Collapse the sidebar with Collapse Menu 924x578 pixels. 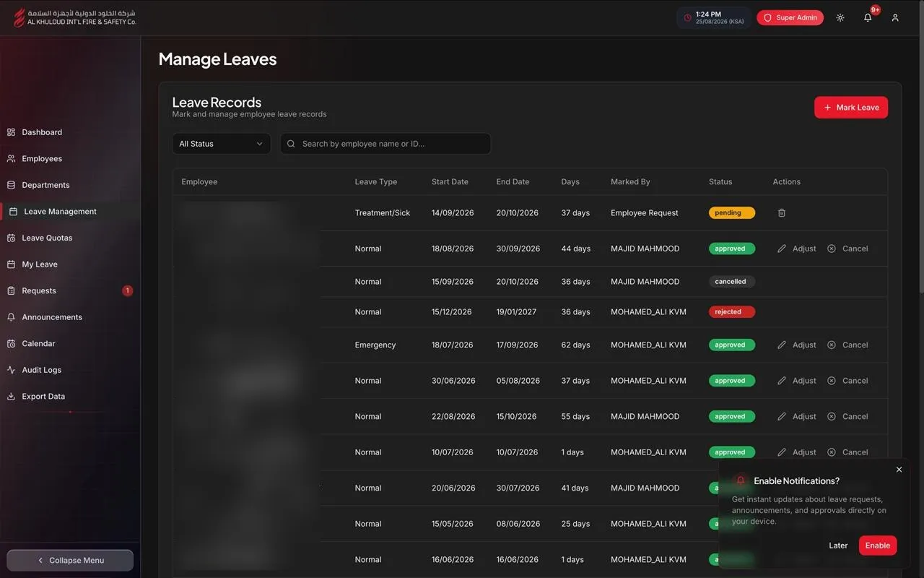click(70, 560)
